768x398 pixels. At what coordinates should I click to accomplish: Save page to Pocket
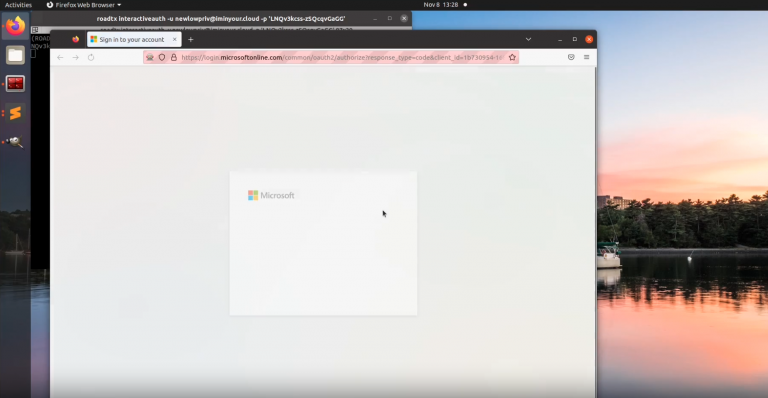(x=571, y=57)
